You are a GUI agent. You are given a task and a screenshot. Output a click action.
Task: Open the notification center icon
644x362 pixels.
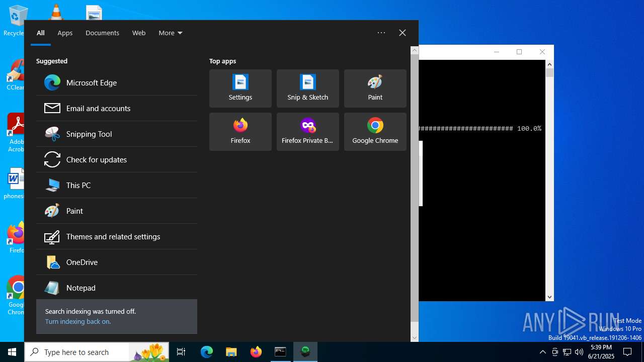point(627,352)
